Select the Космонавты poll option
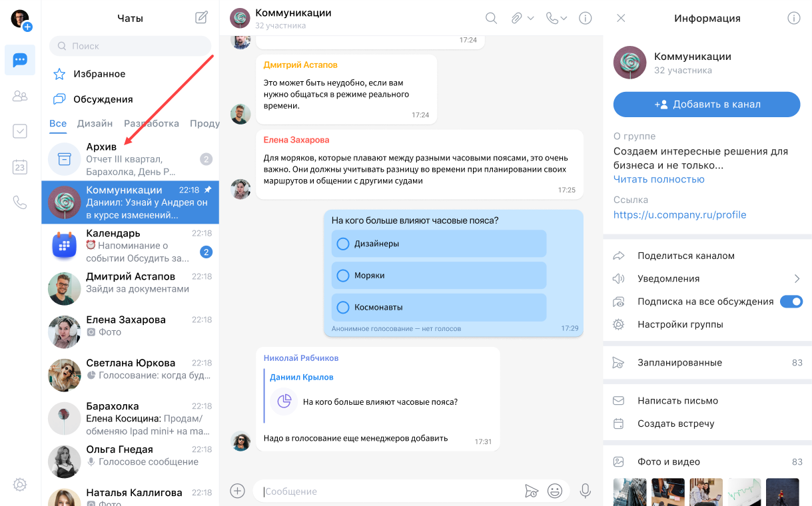 point(343,308)
